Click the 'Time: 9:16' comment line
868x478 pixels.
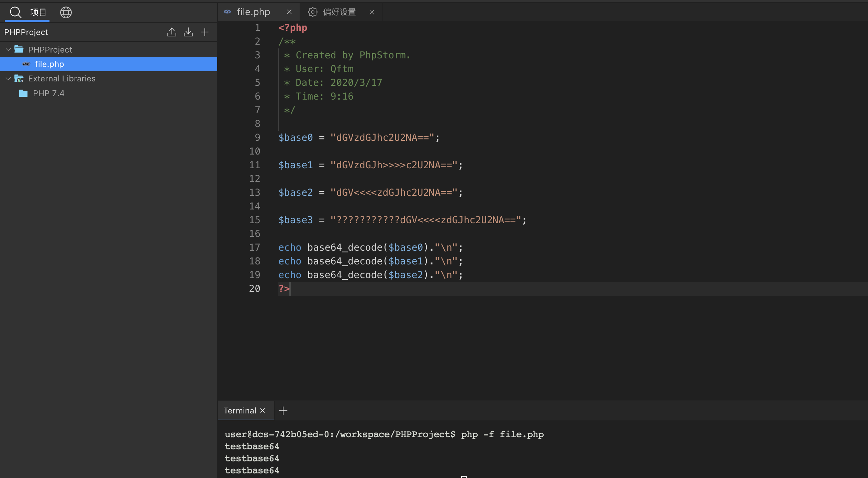[x=324, y=96]
